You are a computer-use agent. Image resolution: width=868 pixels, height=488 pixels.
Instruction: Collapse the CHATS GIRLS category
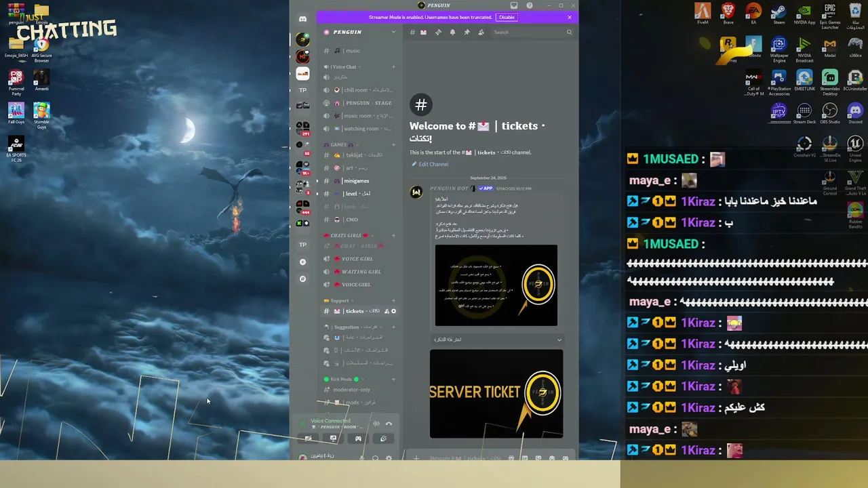(349, 235)
